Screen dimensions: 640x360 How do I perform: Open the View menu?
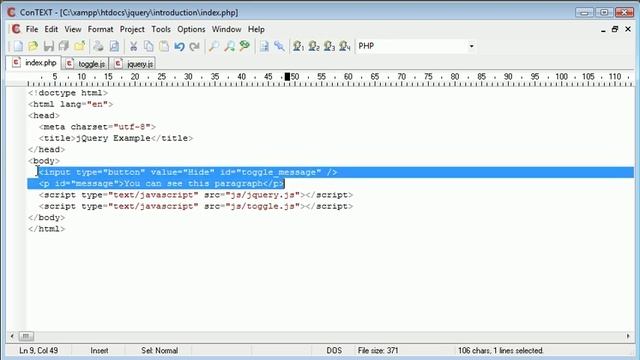tap(73, 29)
